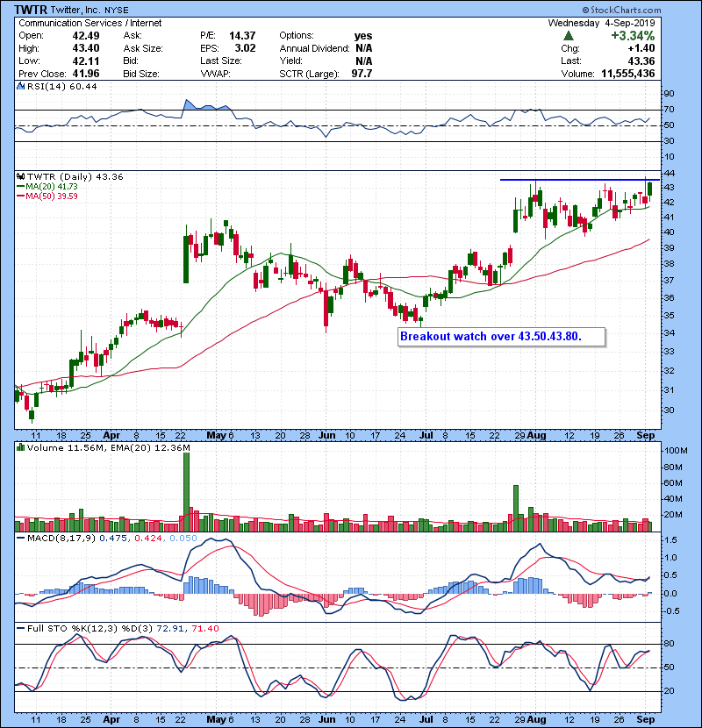Click the 1.5 label on MACD axis

coord(671,540)
